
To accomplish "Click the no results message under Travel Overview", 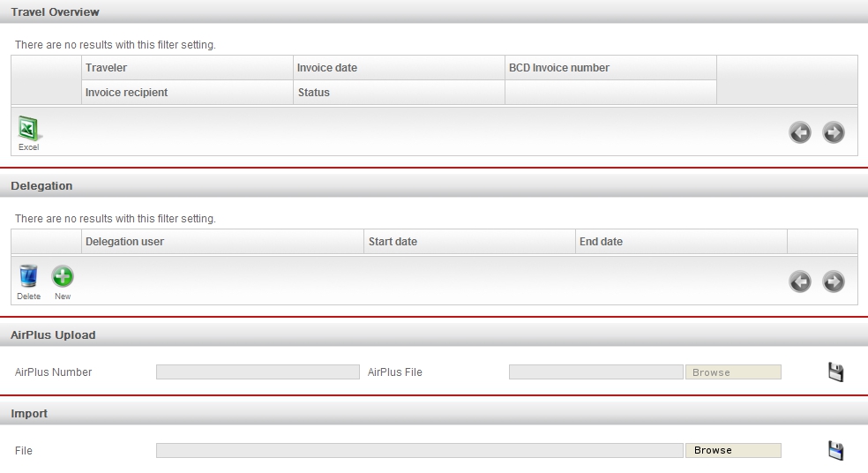I will tap(116, 45).
